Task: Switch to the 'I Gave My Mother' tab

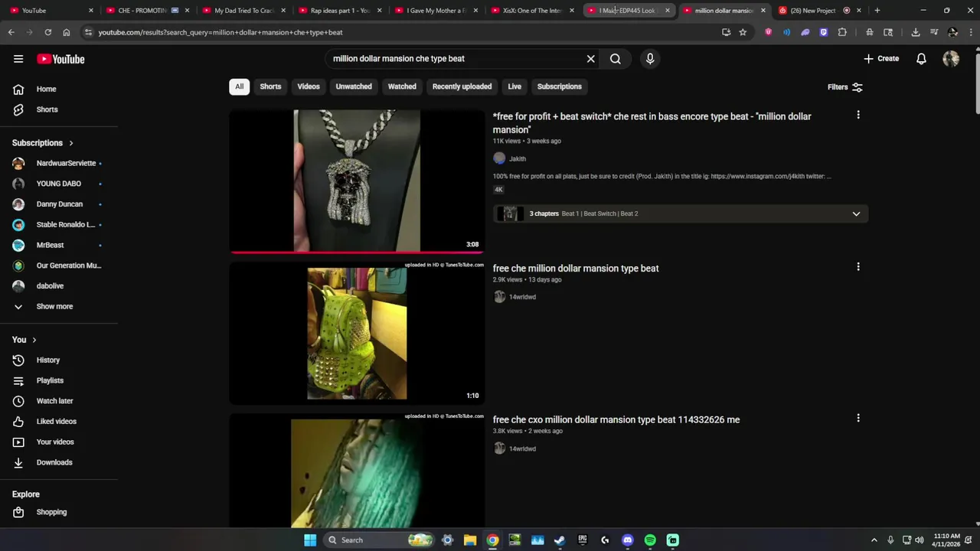Action: pyautogui.click(x=436, y=11)
